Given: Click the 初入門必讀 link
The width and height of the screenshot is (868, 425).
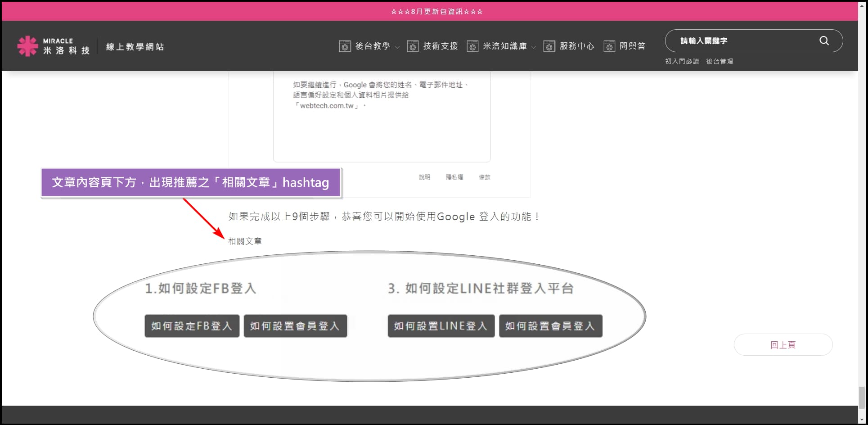Looking at the screenshot, I should point(682,61).
